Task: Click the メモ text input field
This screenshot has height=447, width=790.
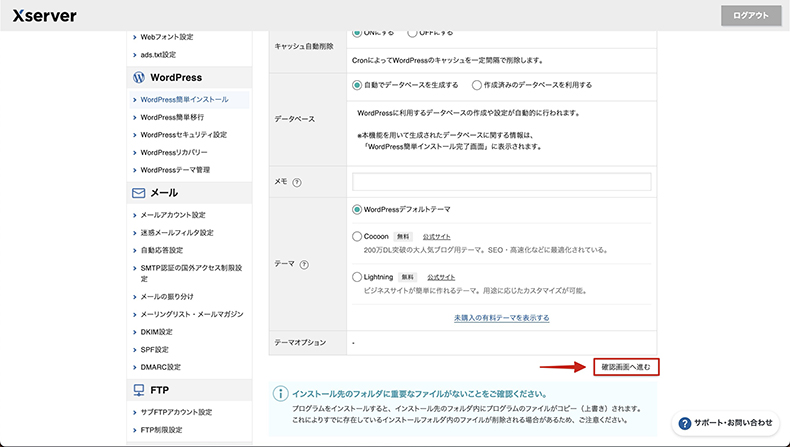Action: (x=501, y=182)
